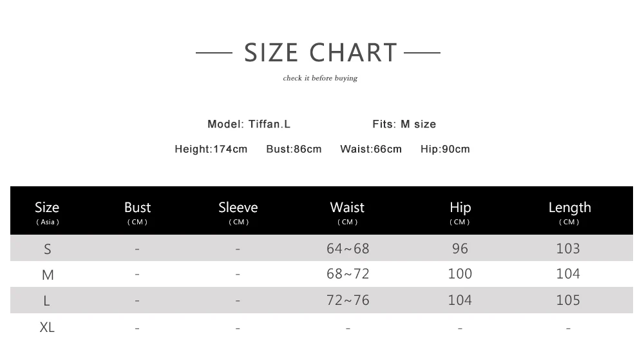
Task: Click the model's Hip:90cm text
Action: point(445,149)
